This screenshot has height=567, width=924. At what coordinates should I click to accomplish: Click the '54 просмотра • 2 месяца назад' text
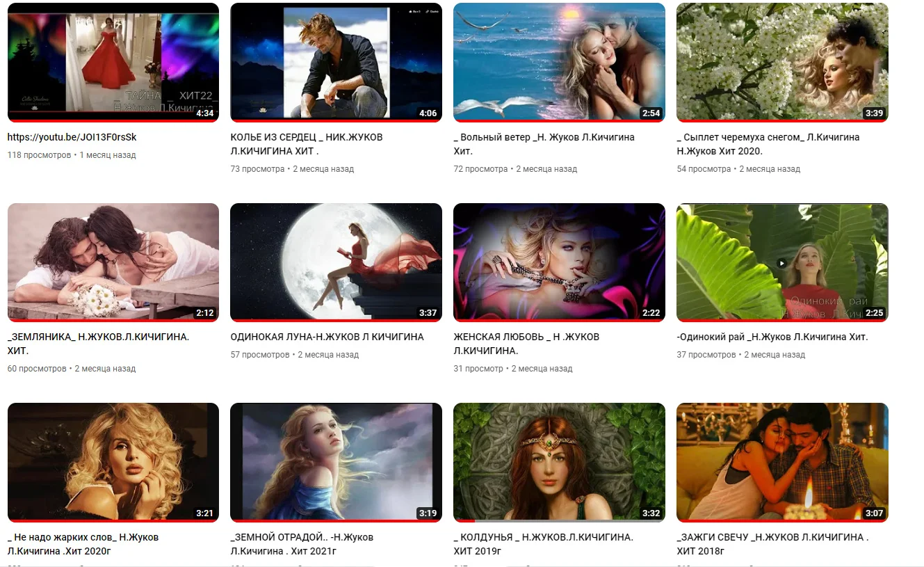click(738, 169)
